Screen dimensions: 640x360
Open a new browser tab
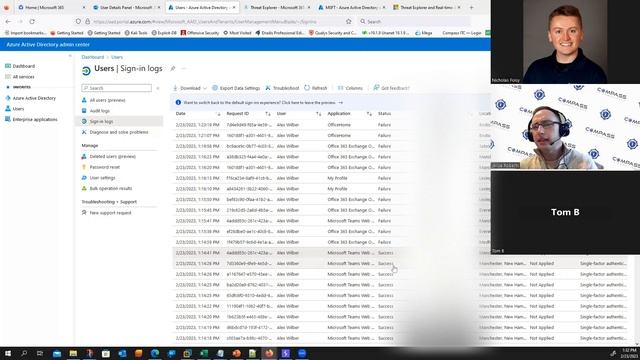click(x=471, y=7)
